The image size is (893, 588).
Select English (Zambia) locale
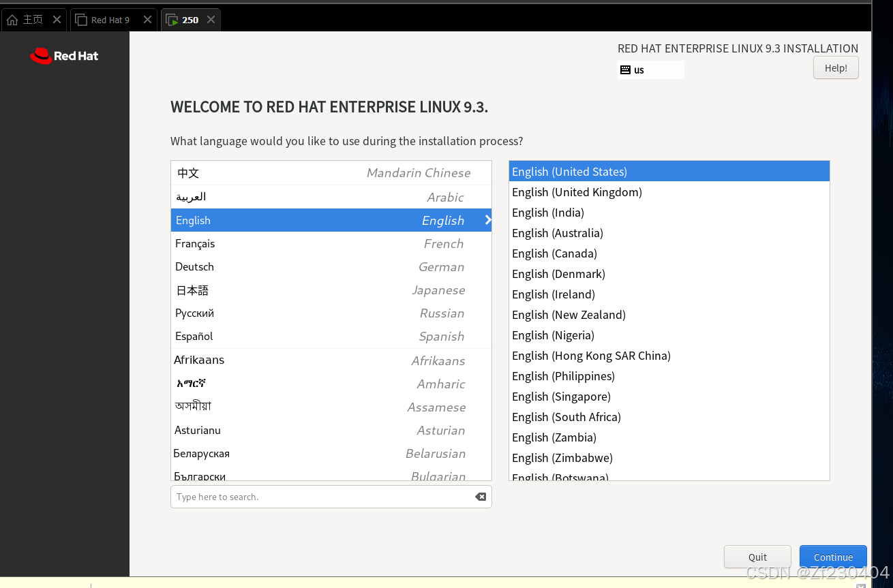[x=669, y=437]
